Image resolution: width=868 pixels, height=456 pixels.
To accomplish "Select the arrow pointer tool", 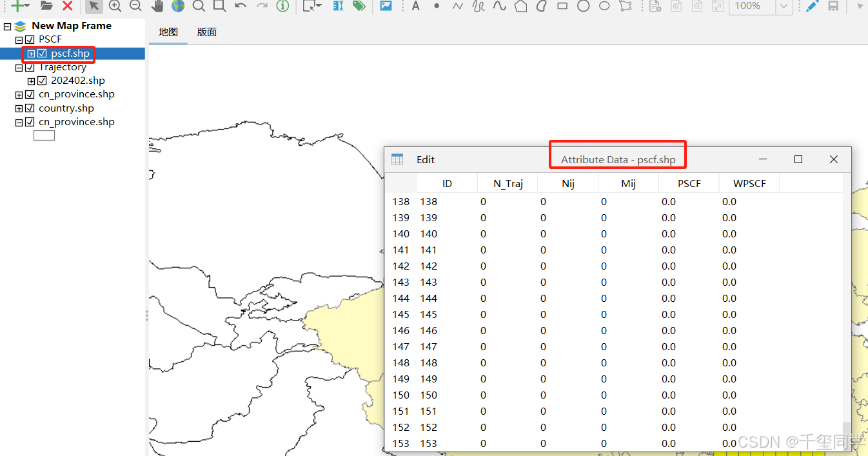I will 94,6.
